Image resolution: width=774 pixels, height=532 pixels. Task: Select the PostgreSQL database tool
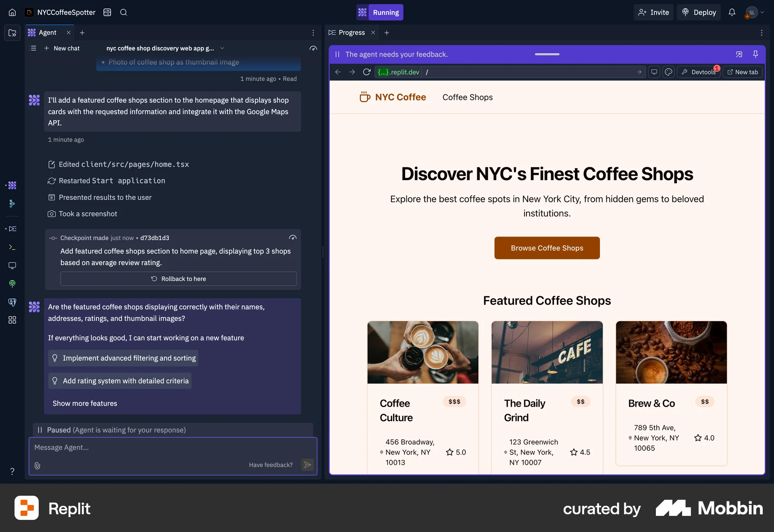pyautogui.click(x=12, y=302)
